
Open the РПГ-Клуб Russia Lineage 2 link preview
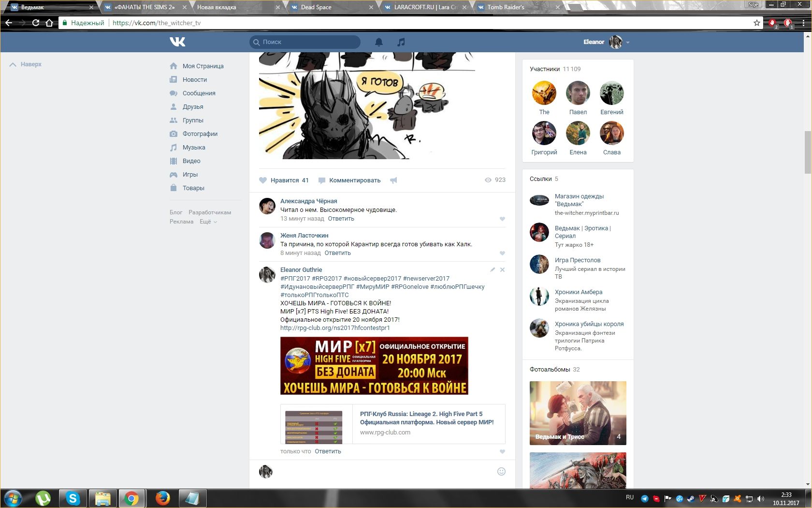[393, 424]
